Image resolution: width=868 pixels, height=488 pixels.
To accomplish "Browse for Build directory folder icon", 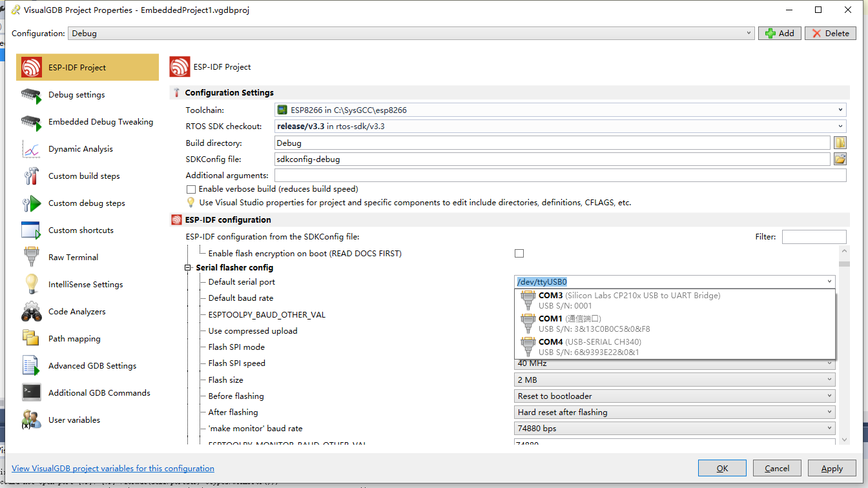I will click(840, 143).
